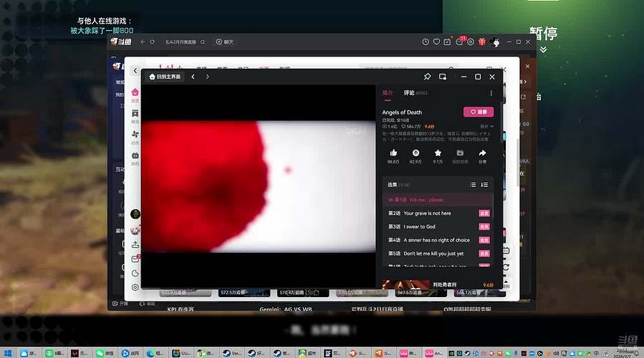
Task: Add the anime to favorites with the star
Action: pyautogui.click(x=438, y=153)
